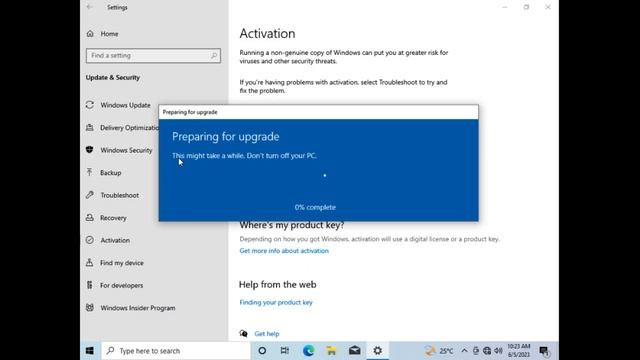Open the Windows Start menu
This screenshot has height=360, width=640.
pyautogui.click(x=90, y=351)
